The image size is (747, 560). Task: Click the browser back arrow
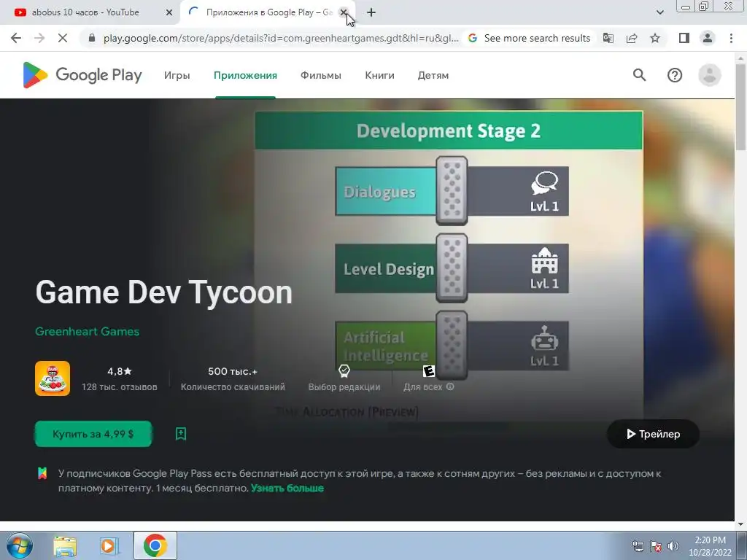[x=16, y=38]
